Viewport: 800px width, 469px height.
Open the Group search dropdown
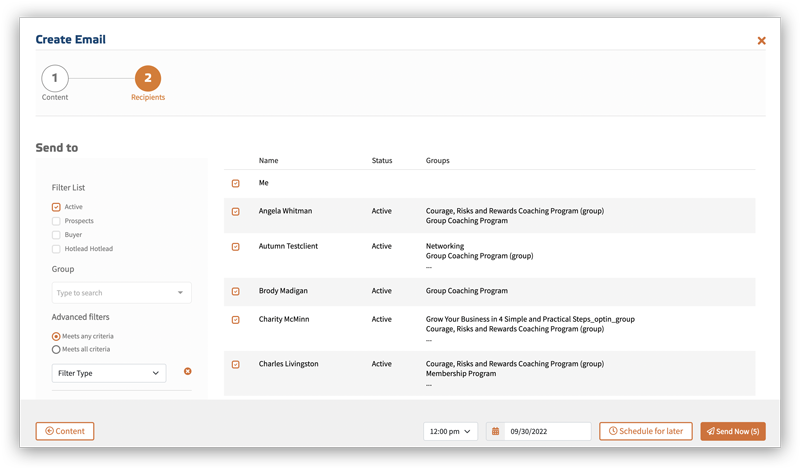[121, 293]
